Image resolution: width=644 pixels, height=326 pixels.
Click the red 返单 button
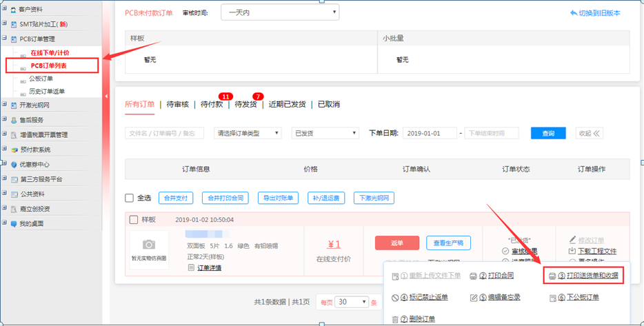(x=396, y=243)
